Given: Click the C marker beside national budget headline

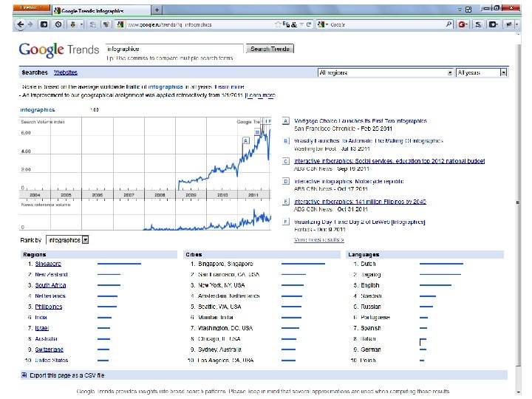Looking at the screenshot, I should [x=286, y=161].
